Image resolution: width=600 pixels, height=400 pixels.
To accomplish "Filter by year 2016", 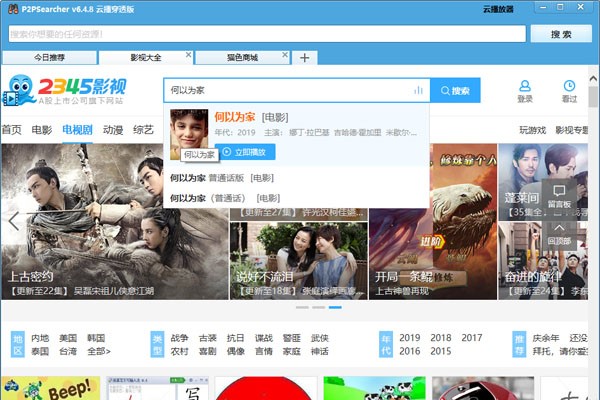I will tap(409, 351).
